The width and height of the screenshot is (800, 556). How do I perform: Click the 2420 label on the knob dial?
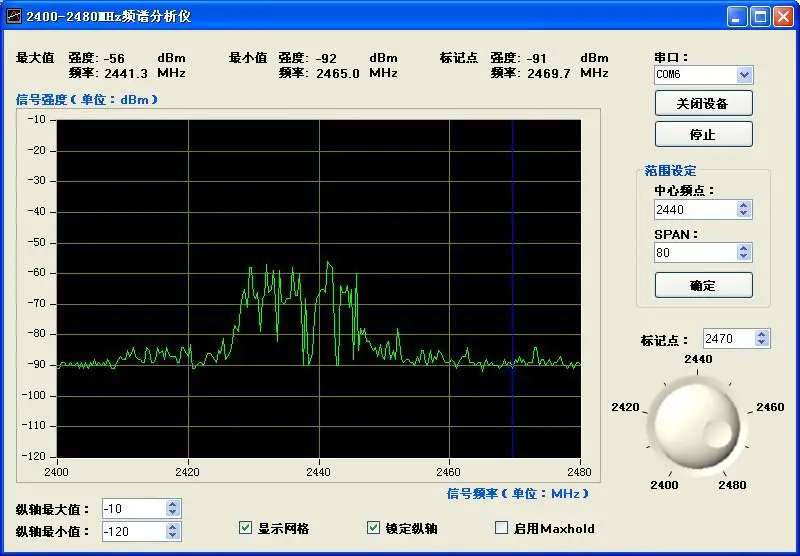[x=625, y=407]
